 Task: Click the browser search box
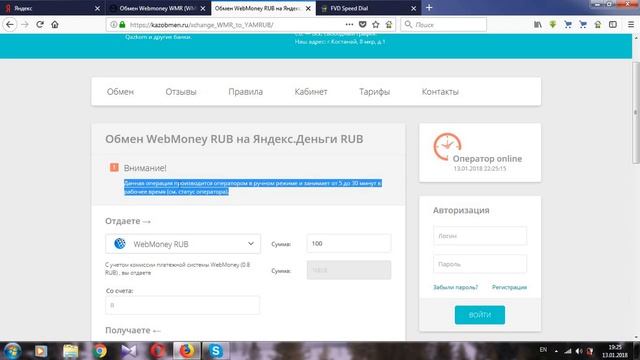444,24
